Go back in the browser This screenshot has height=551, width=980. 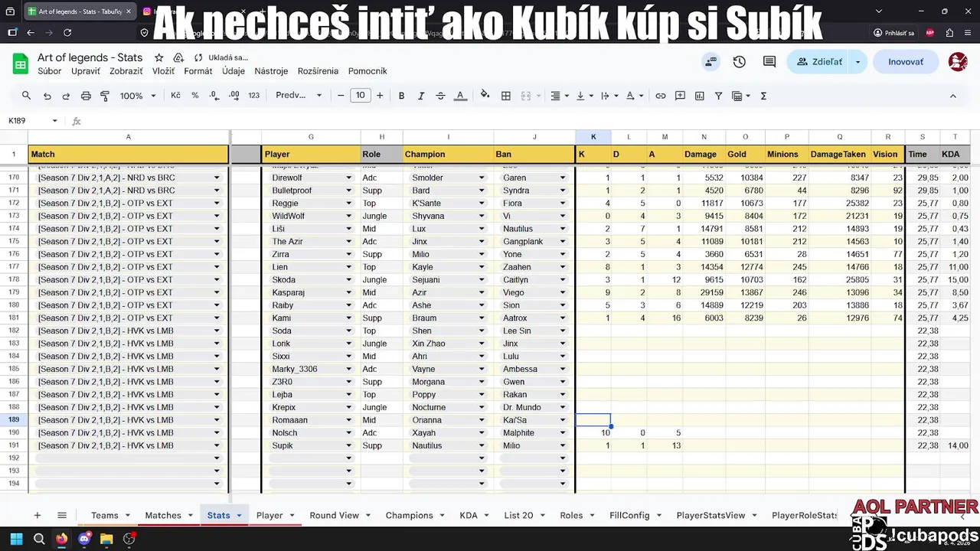pos(31,33)
